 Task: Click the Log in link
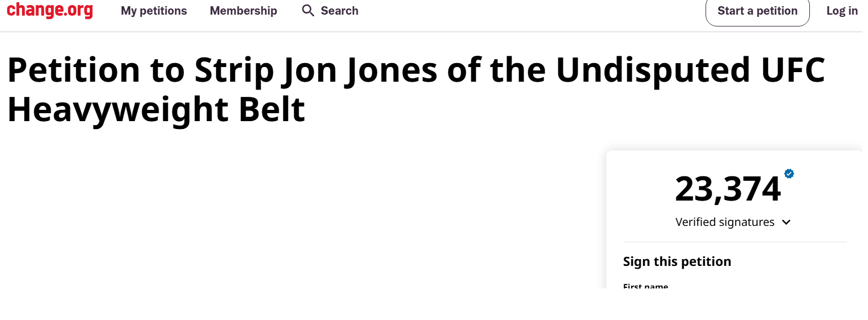pos(842,11)
